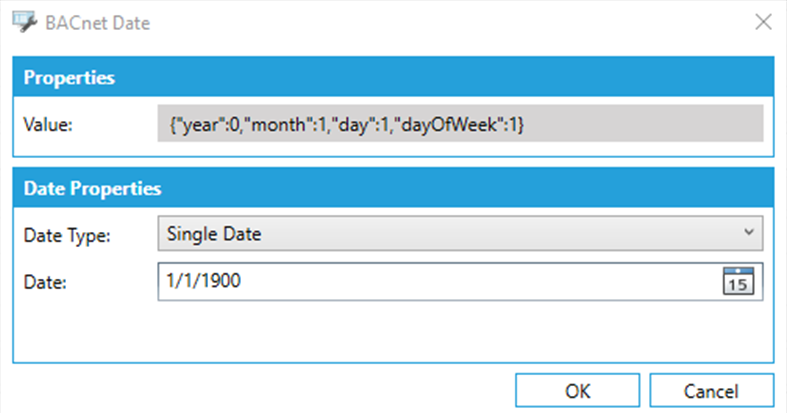
Task: Click the Date Properties section header
Action: tap(93, 188)
